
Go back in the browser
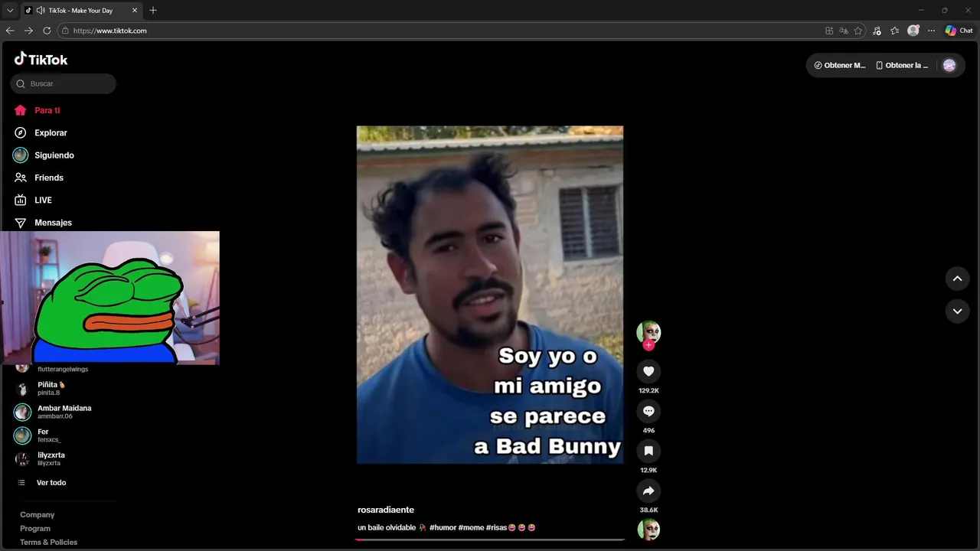pyautogui.click(x=10, y=31)
